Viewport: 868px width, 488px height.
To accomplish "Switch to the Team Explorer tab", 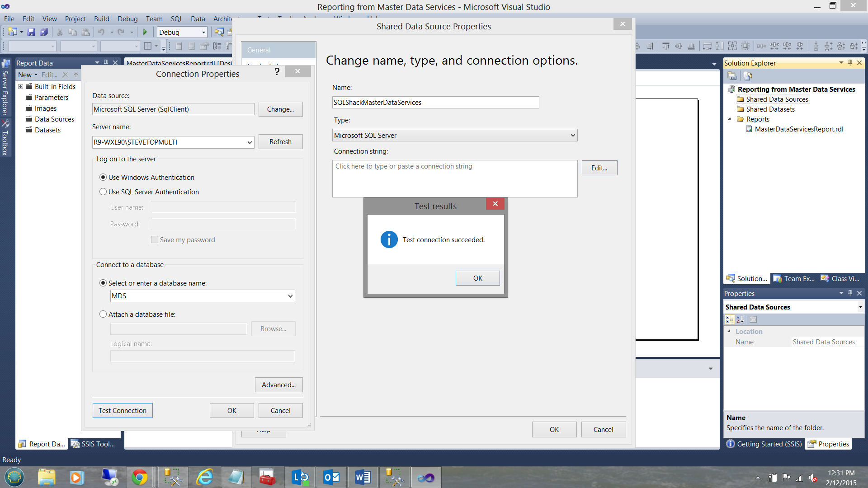I will point(794,279).
